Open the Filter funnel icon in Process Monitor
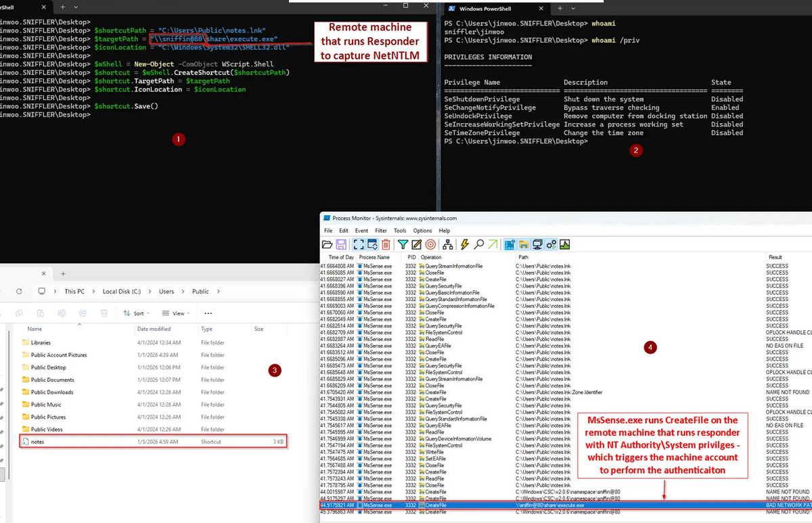Image resolution: width=812 pixels, height=523 pixels. click(403, 244)
